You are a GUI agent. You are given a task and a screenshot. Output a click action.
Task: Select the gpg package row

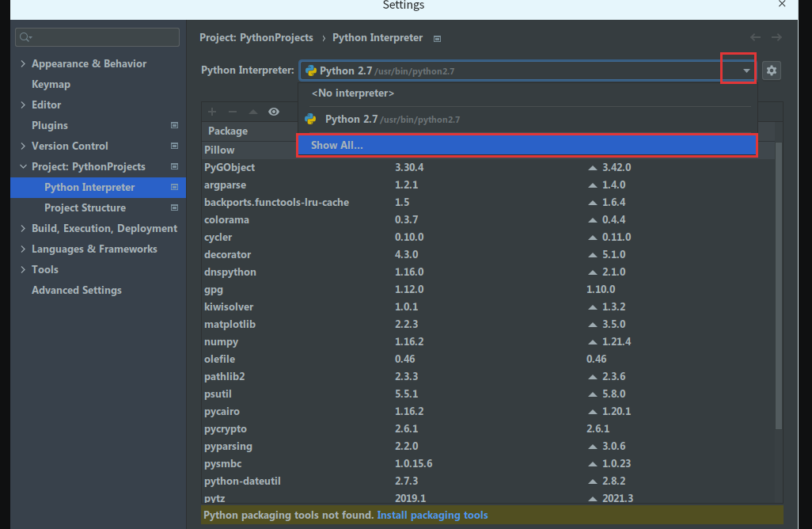point(488,290)
